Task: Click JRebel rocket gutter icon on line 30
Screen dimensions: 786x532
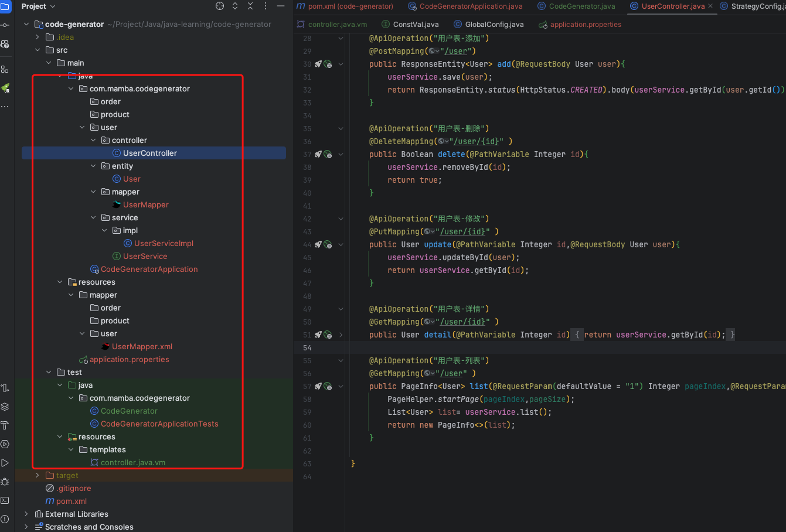Action: pos(318,64)
